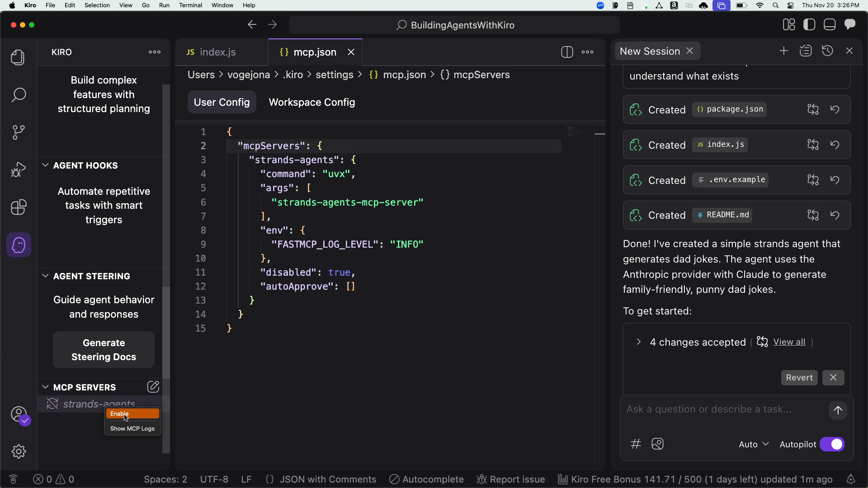Open chat history clock icon
This screenshot has width=868, height=488.
[827, 51]
